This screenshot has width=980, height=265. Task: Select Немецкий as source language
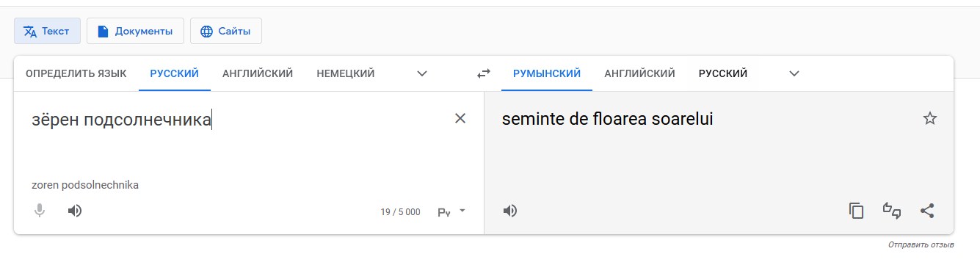click(x=346, y=73)
